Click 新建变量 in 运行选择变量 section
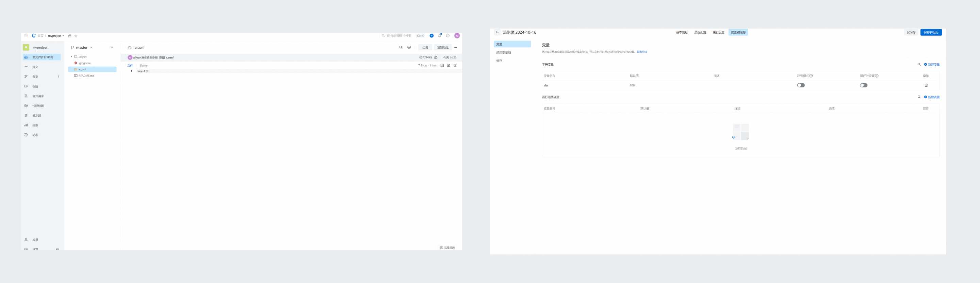 tap(932, 97)
